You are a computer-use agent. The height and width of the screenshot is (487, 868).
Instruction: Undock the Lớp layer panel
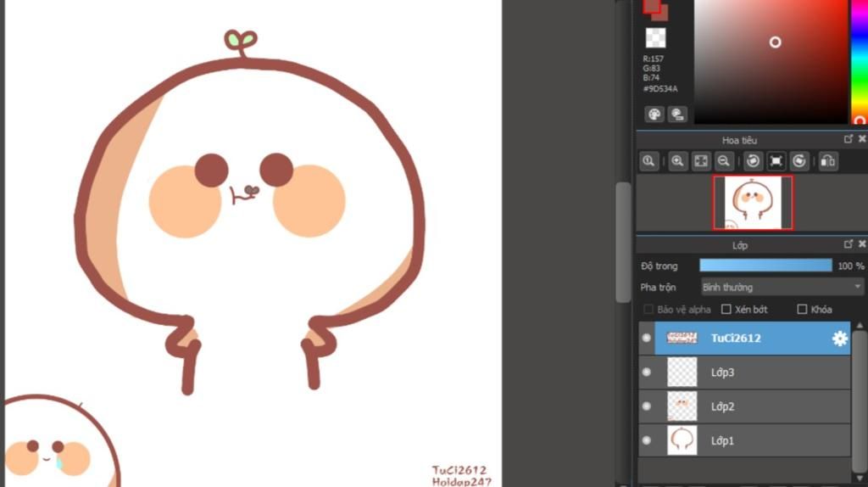tap(849, 244)
